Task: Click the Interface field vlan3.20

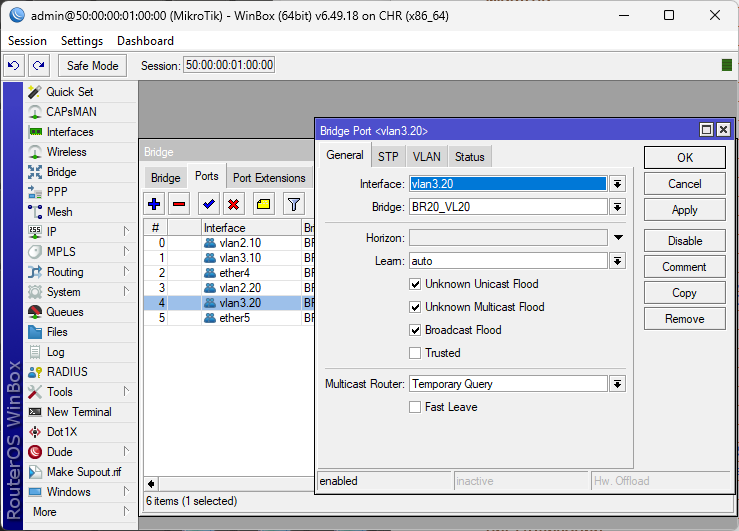Action: [x=507, y=184]
